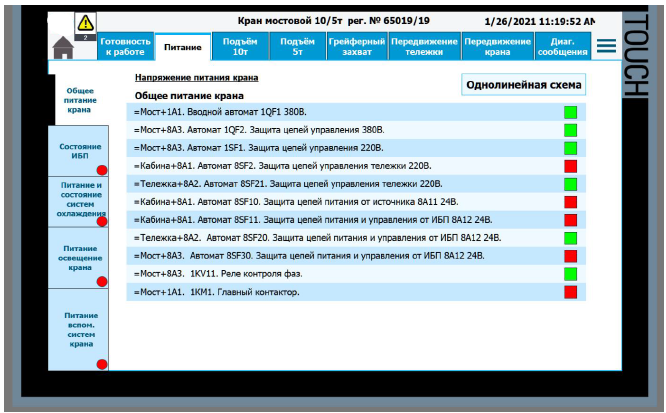The height and width of the screenshot is (413, 666).
Task: Select row Тележка+8А2 Автомат 8SF21
Action: pyautogui.click(x=356, y=184)
